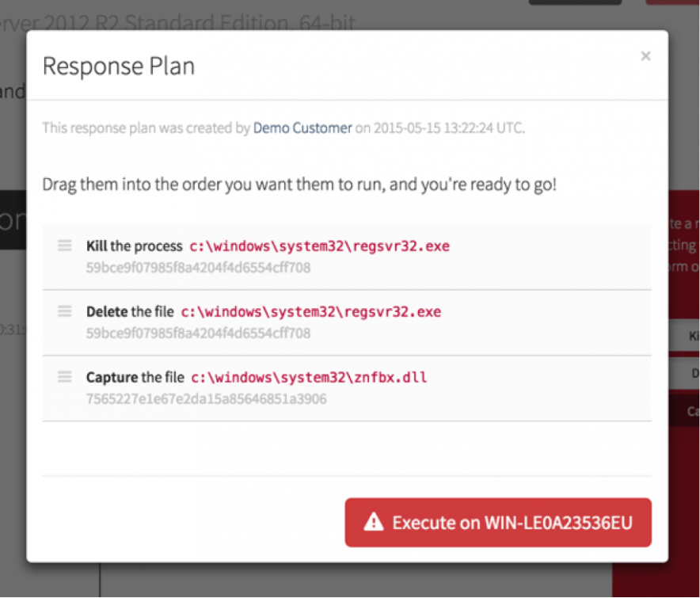700x598 pixels.
Task: Click the bold Capture action label
Action: [x=112, y=378]
